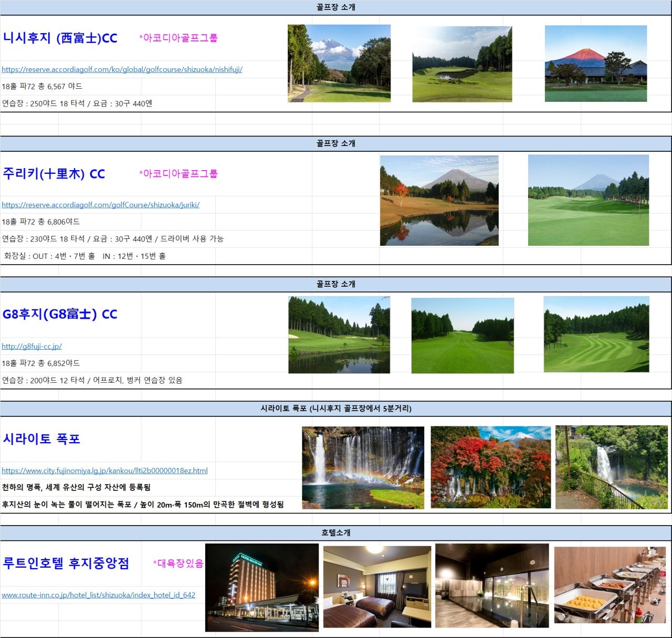Open the Route Inn hotel website link

pyautogui.click(x=98, y=595)
